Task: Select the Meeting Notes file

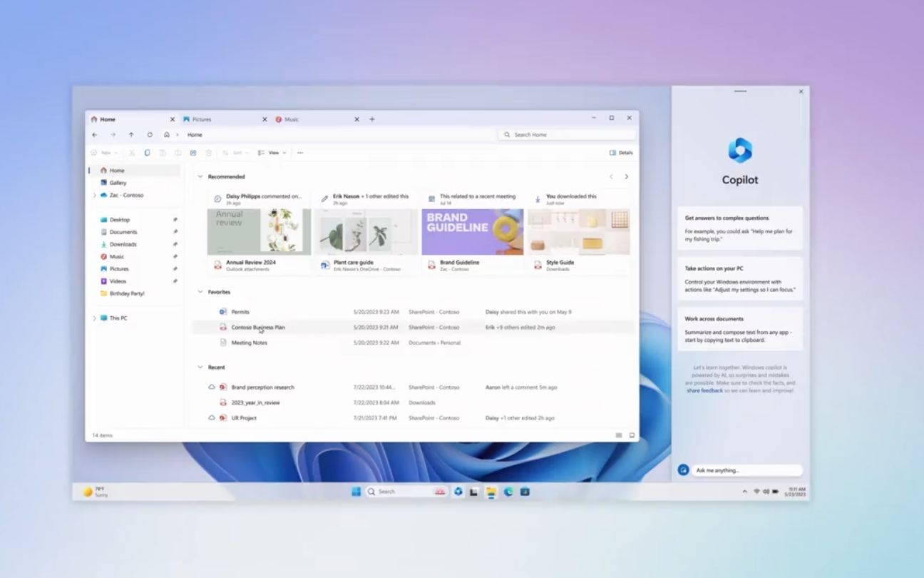Action: coord(414,343)
